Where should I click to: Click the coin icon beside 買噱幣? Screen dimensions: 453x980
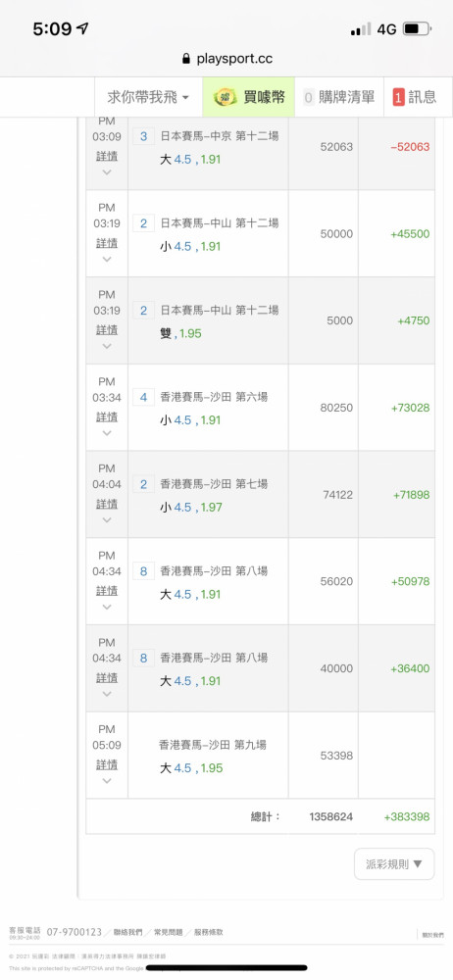pyautogui.click(x=225, y=97)
